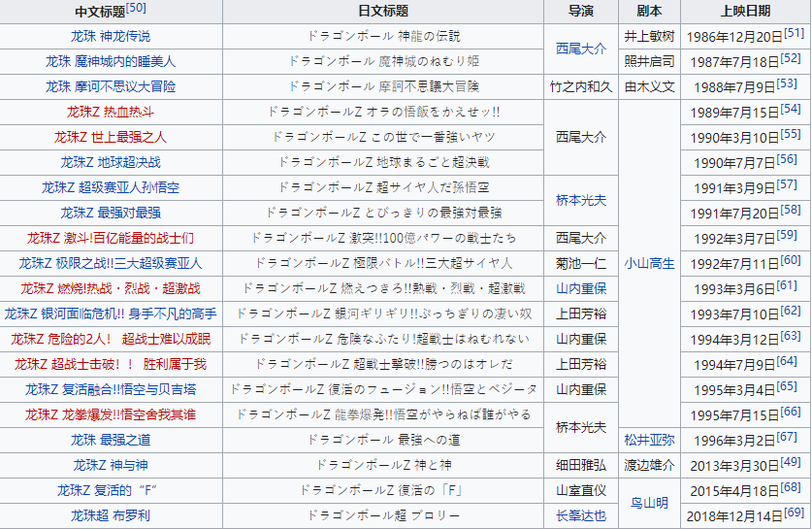The height and width of the screenshot is (529, 812).
Task: Click the red link 龙珠Z 龙拳爆发!!悟空舍我其谁
Action: point(111,415)
